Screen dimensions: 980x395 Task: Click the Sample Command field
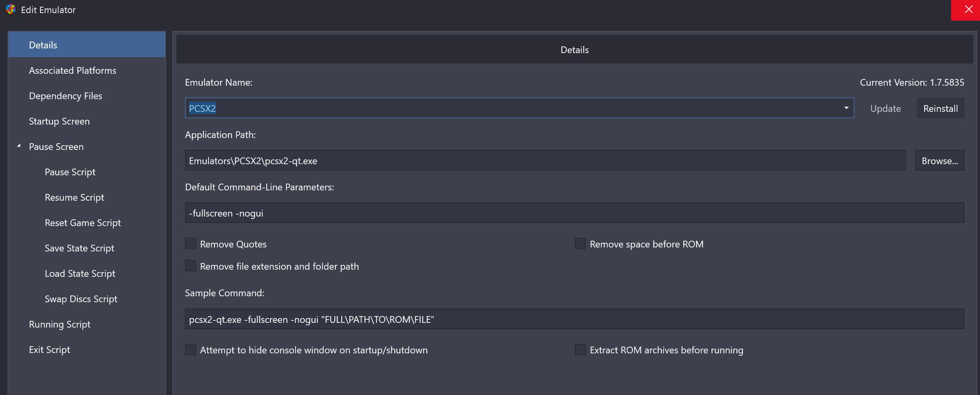click(x=574, y=319)
